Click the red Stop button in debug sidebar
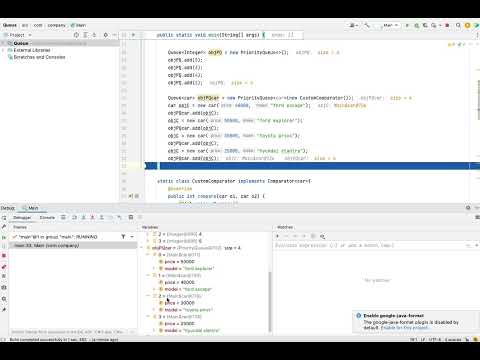Image resolution: width=480 pixels, height=360 pixels. click(4, 255)
